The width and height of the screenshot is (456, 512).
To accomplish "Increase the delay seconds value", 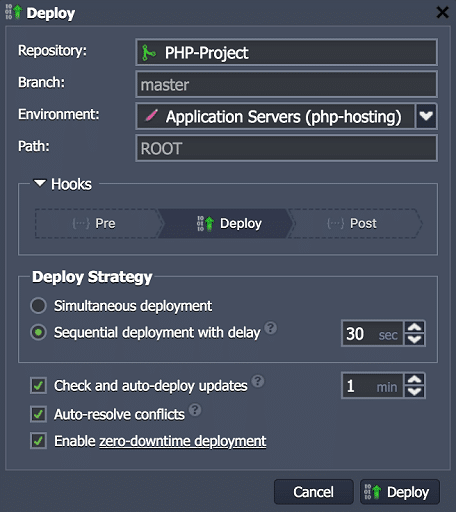I will coord(414,327).
